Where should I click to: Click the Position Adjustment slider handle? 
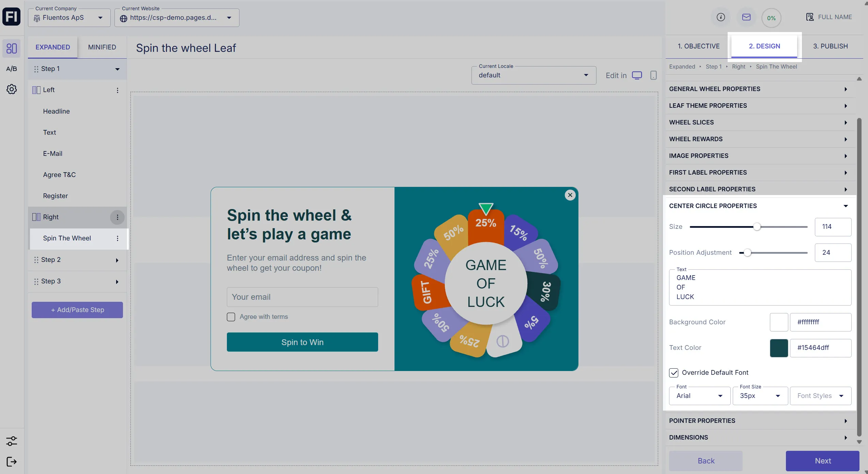[x=747, y=253]
